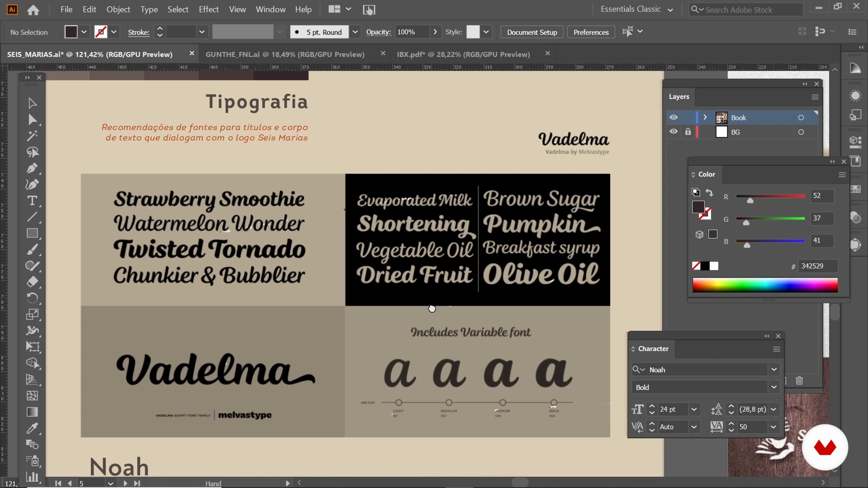Select the Selection tool arrow

(x=32, y=103)
